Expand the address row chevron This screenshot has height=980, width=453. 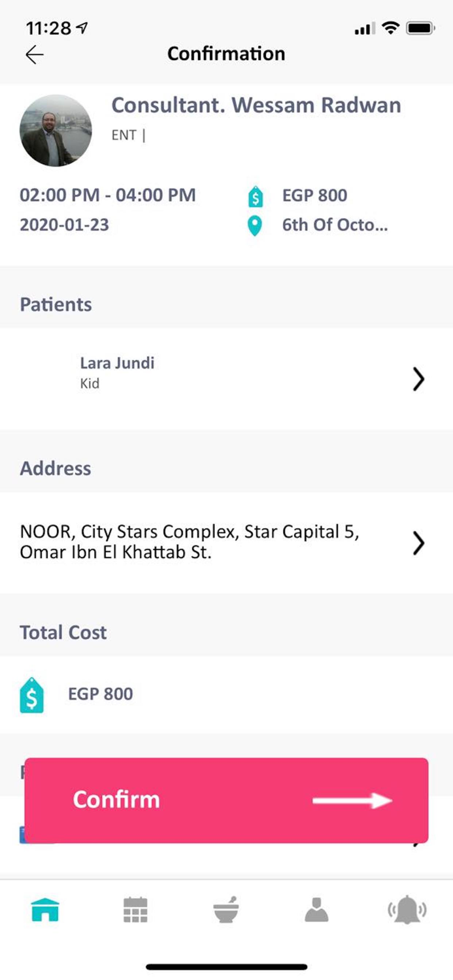click(x=419, y=543)
